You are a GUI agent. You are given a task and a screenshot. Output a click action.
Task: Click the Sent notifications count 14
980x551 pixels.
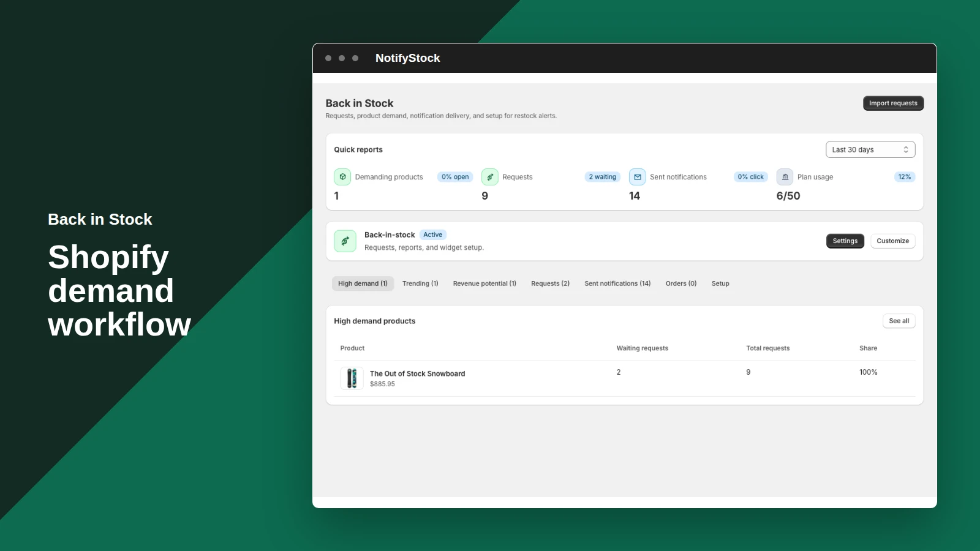635,196
